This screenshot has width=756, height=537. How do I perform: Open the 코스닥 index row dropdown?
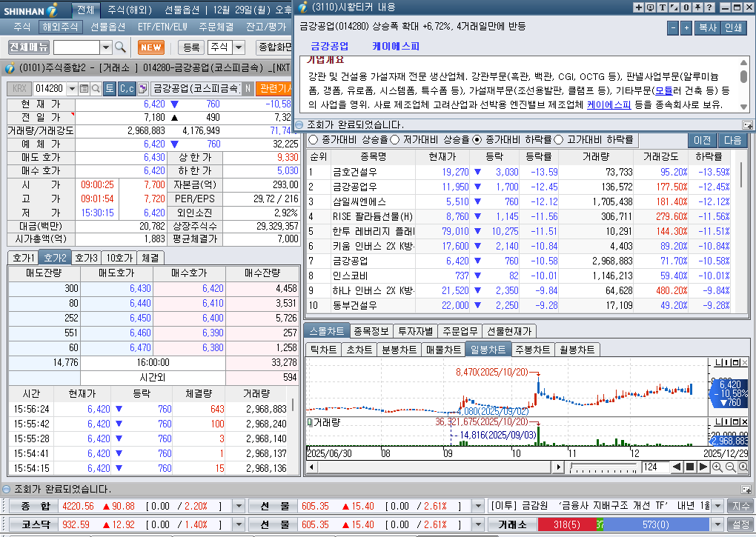click(x=239, y=524)
